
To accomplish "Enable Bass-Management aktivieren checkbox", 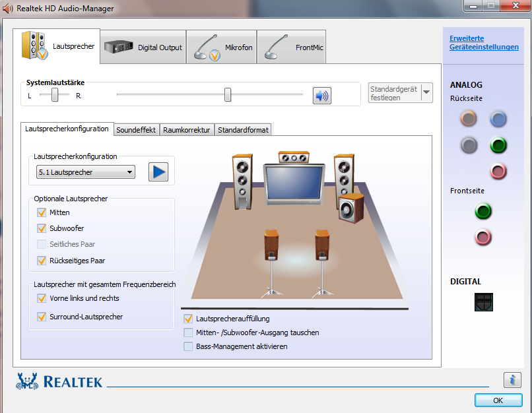I will click(x=188, y=346).
